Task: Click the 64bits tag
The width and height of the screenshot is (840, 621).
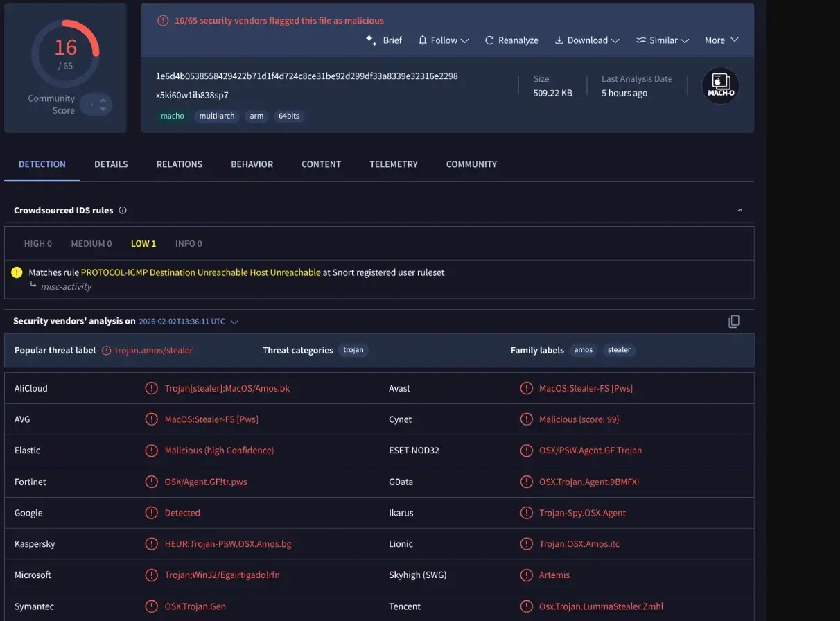Action: [289, 116]
